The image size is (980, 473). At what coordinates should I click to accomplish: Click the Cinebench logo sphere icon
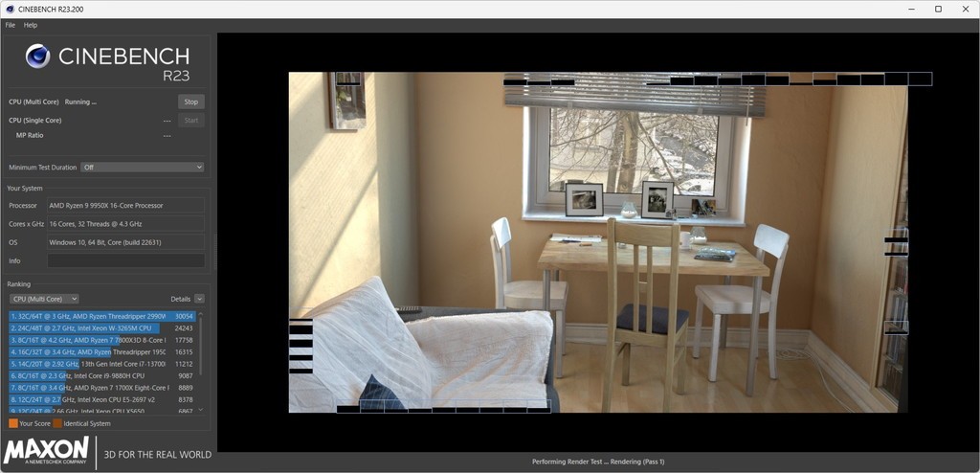(37, 56)
